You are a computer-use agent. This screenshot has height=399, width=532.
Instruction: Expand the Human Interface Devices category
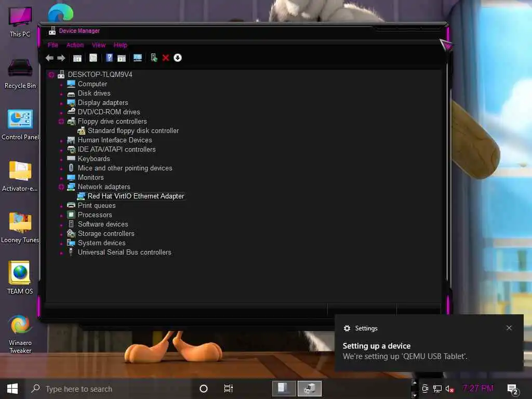pos(61,141)
